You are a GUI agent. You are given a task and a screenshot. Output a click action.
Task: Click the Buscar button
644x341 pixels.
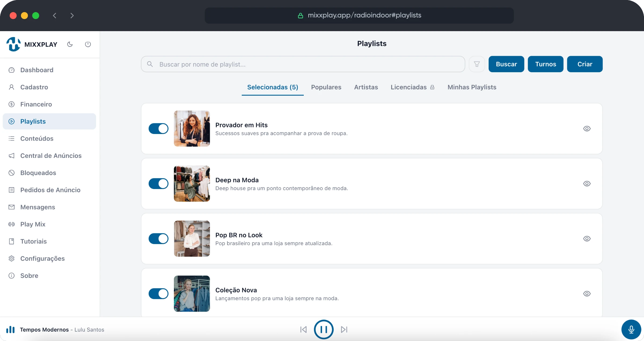pyautogui.click(x=506, y=64)
